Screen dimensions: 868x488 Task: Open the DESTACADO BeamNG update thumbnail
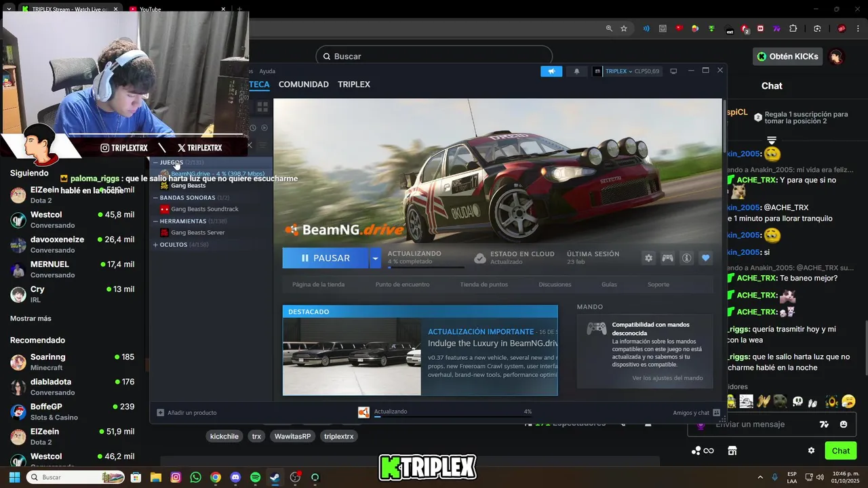click(x=351, y=357)
